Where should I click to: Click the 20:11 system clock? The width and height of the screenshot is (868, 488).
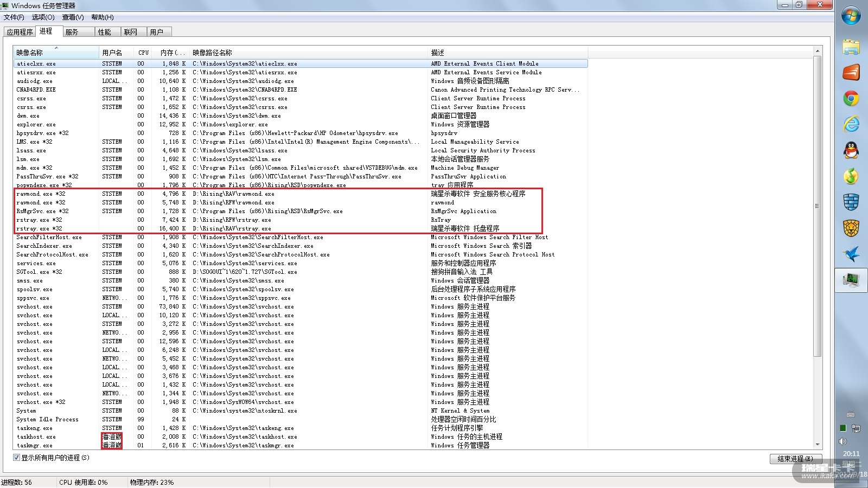(851, 454)
